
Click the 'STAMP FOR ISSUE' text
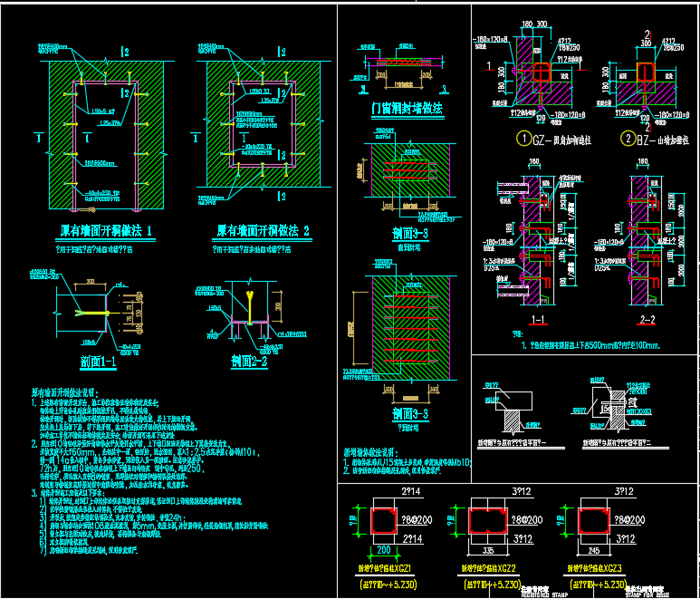[647, 595]
